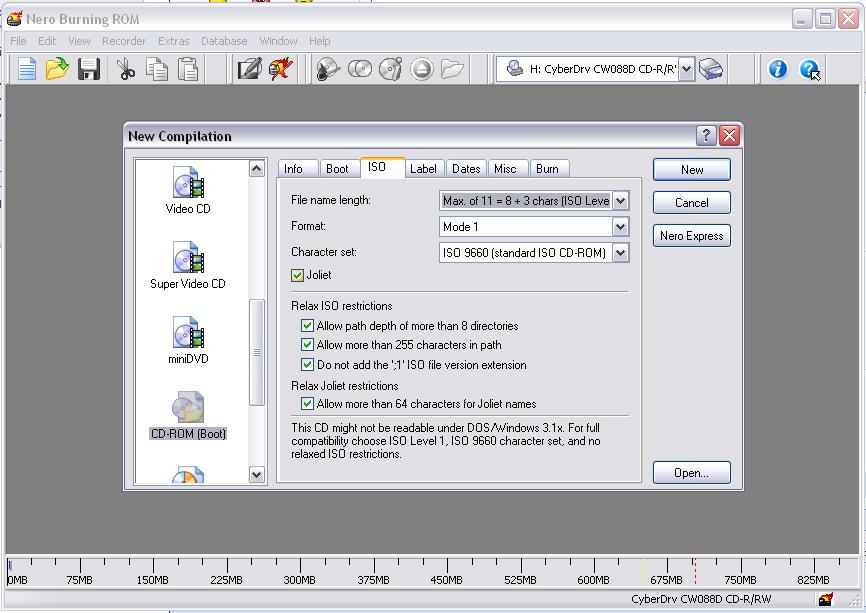The width and height of the screenshot is (866, 613).
Task: Uncheck the Joliet checkbox
Action: [297, 275]
